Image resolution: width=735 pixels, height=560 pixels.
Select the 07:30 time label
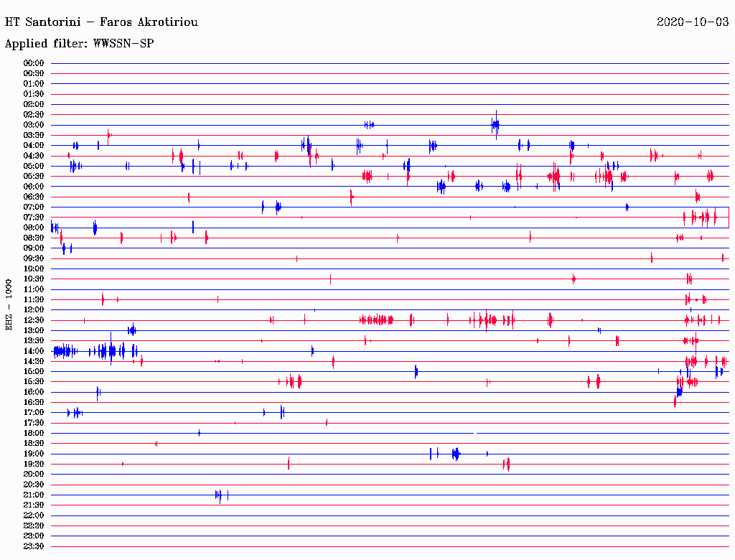(33, 218)
